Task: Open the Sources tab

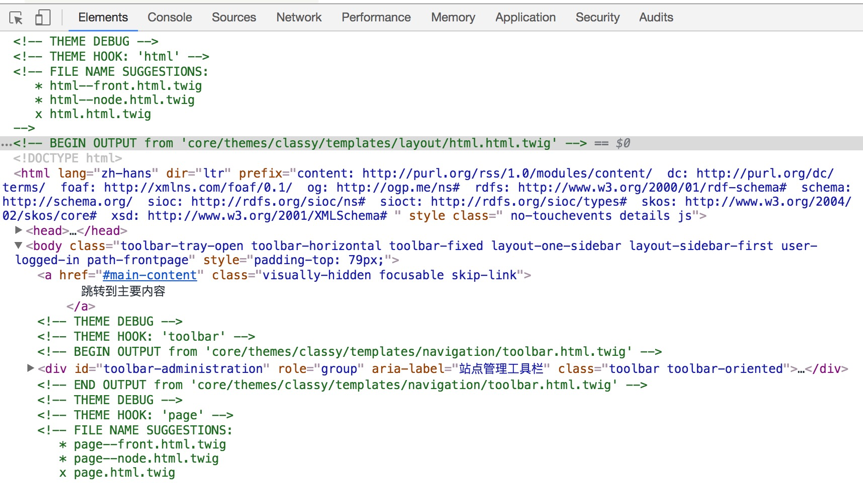Action: point(234,17)
